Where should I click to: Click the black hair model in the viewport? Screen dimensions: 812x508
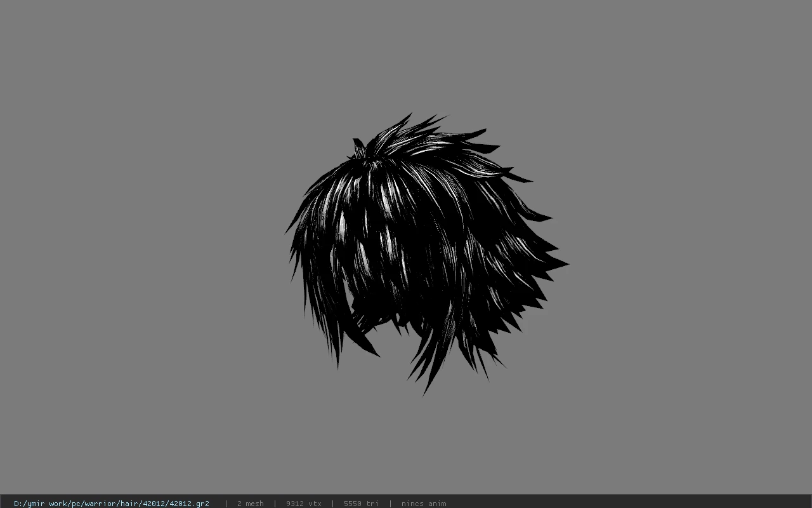pos(426,254)
